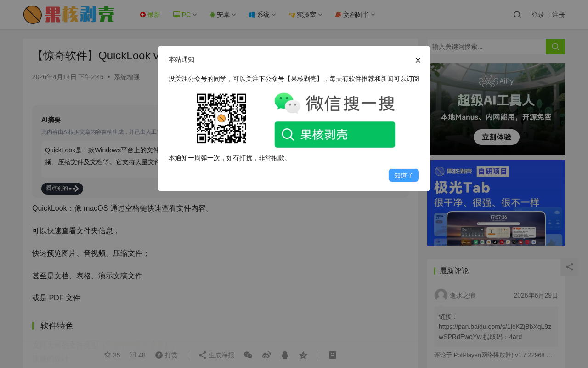Image resolution: width=588 pixels, height=368 pixels.
Task: Open the 文档图书 menu
Action: (x=352, y=15)
